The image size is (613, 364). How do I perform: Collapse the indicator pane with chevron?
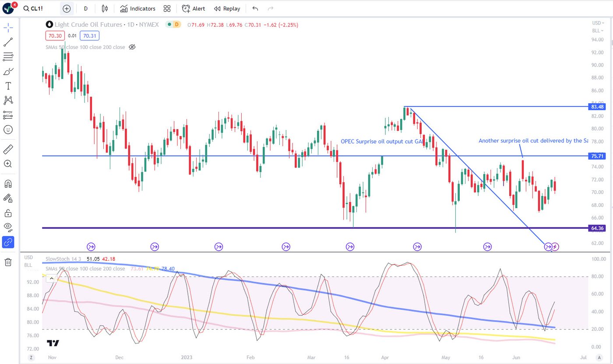[52, 278]
